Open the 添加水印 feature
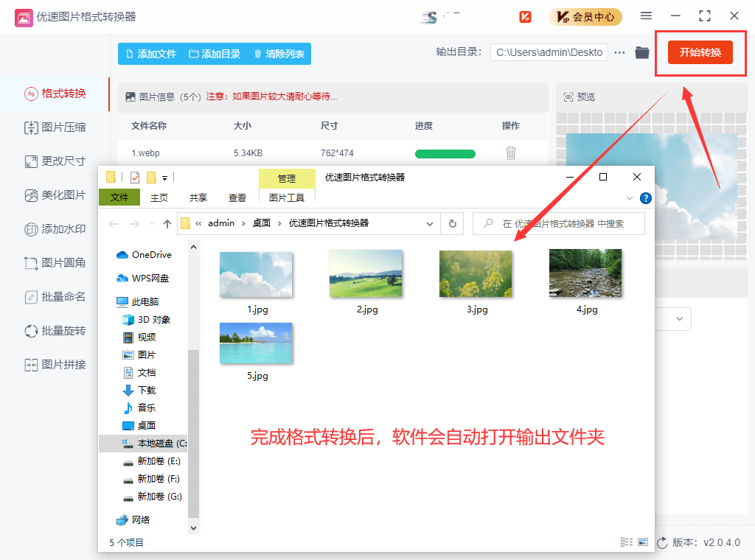The width and height of the screenshot is (755, 560). pos(55,228)
